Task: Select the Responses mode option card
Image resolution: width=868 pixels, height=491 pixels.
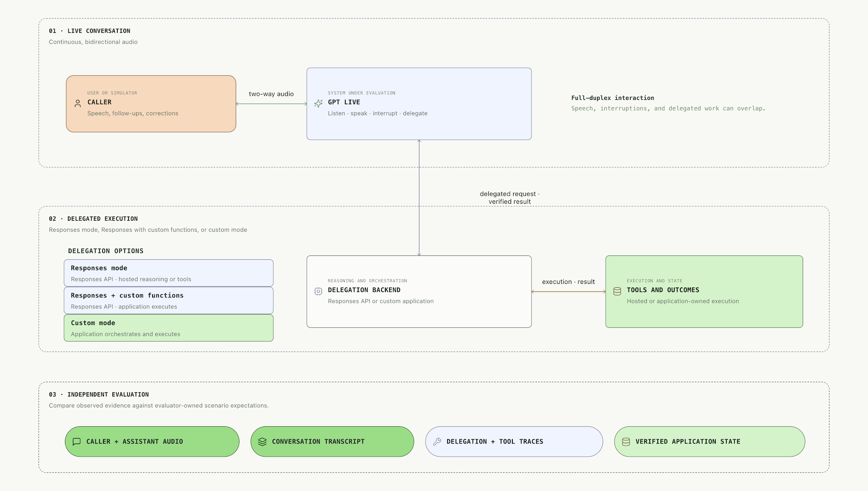Action: point(169,273)
